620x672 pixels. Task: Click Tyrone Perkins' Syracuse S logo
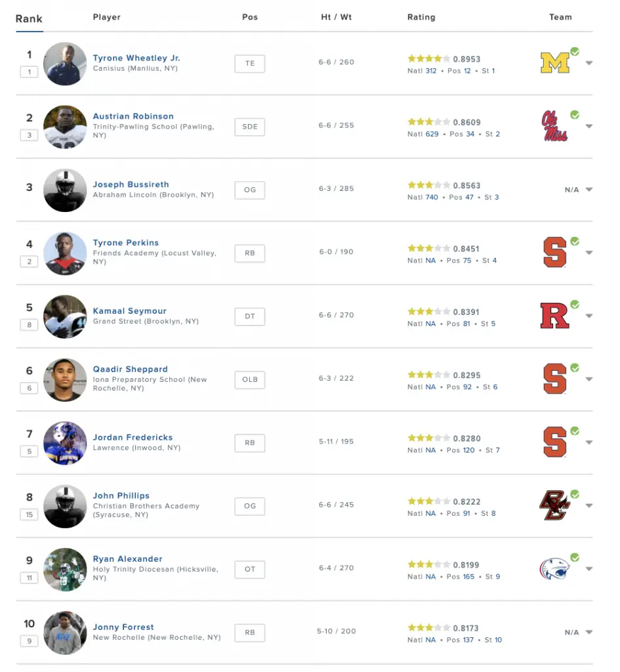click(x=554, y=253)
